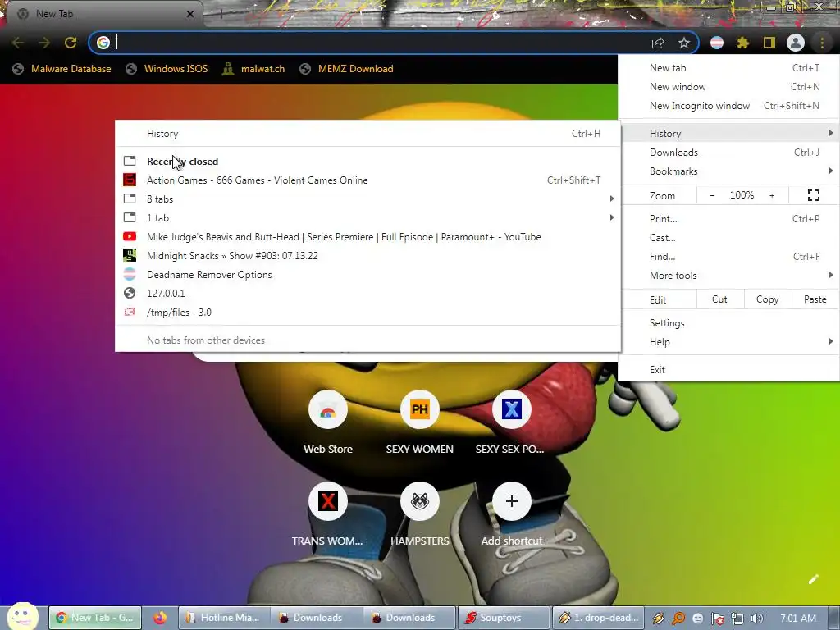Screen dimensions: 840x630
Task: Open the Windows ISOS bookmark
Action: coord(167,69)
